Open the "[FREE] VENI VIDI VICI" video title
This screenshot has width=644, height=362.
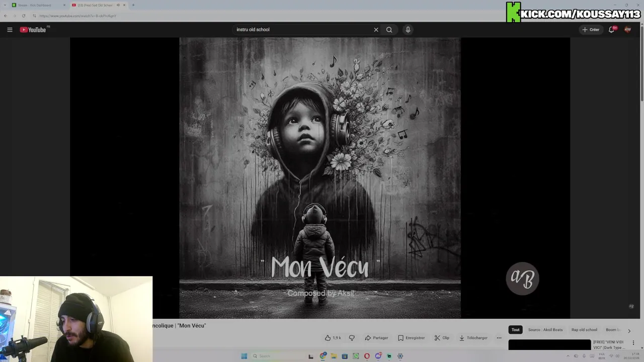[609, 345]
